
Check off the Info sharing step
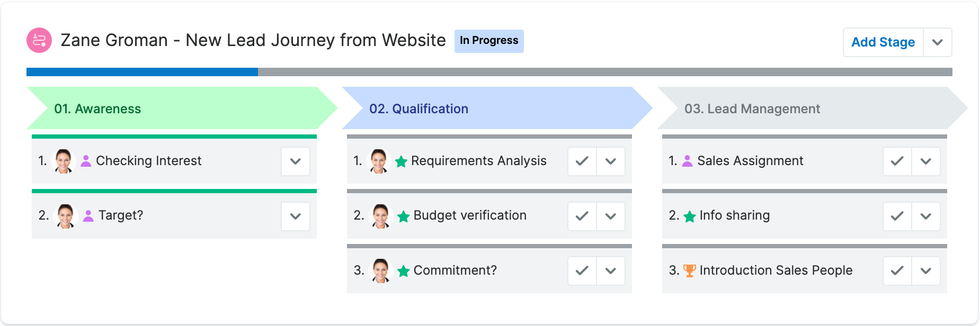point(897,216)
